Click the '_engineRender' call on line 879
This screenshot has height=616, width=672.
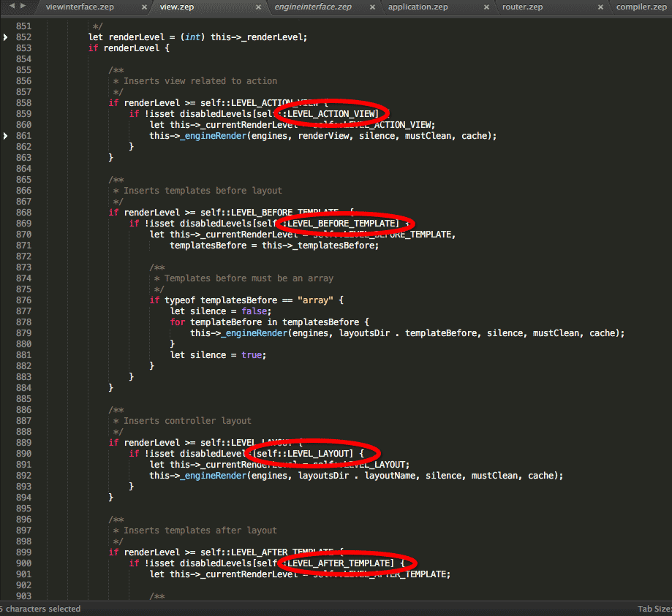254,333
